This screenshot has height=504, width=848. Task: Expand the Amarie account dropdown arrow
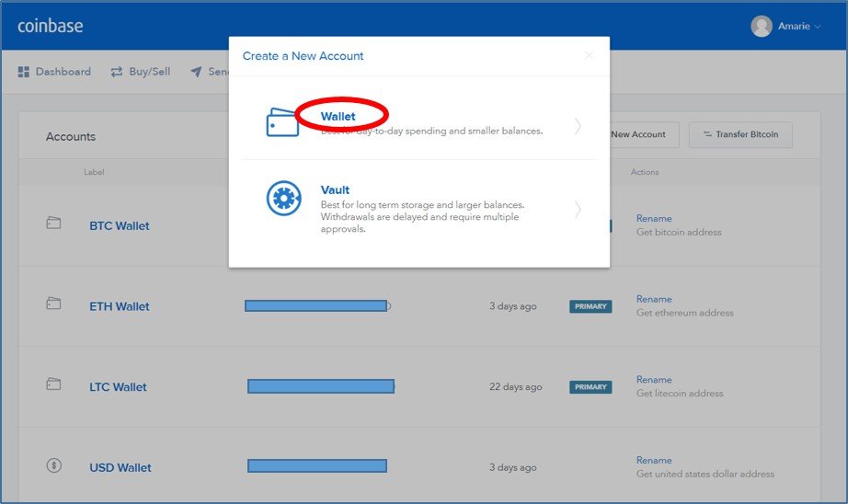[817, 27]
